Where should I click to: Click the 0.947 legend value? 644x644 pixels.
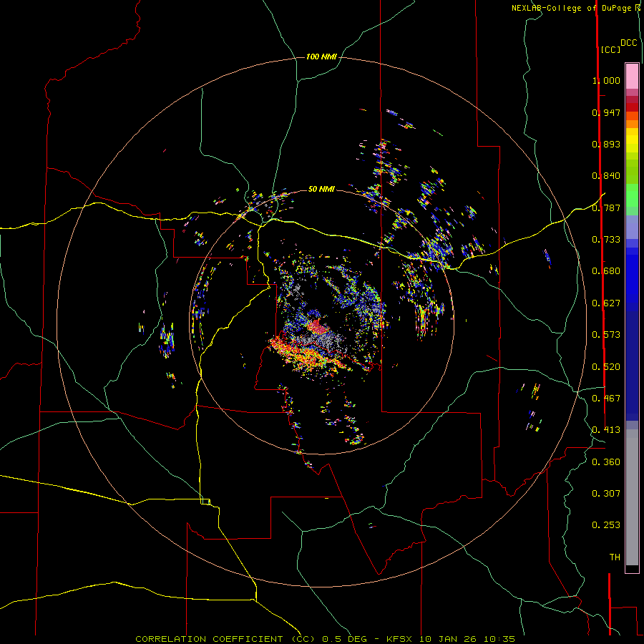point(606,112)
